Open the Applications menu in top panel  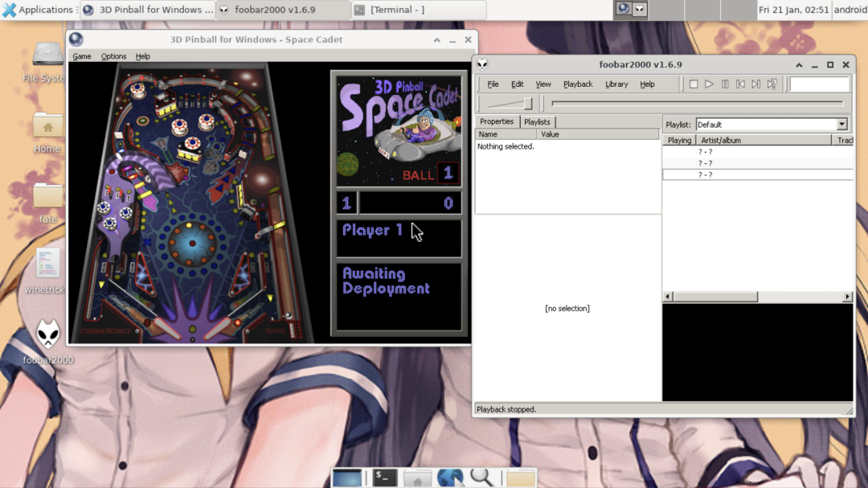pos(38,10)
